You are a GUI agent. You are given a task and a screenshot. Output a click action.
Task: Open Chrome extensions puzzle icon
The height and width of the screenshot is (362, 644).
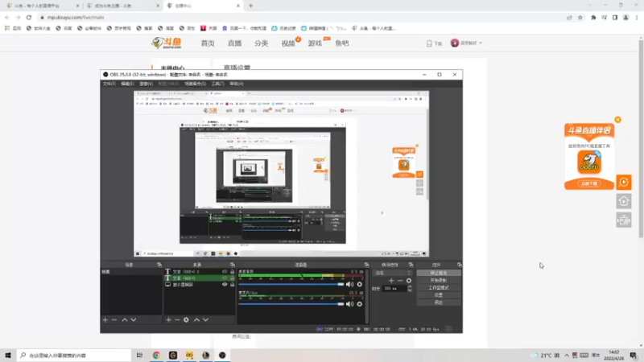tap(593, 18)
